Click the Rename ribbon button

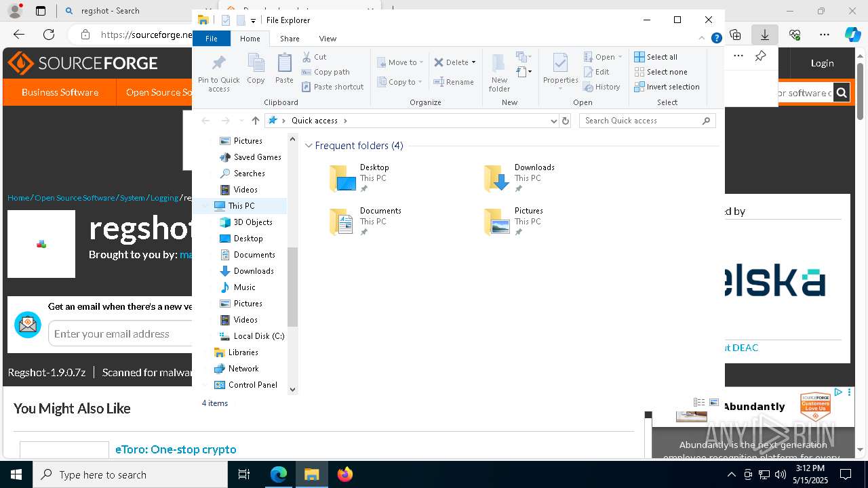[454, 82]
